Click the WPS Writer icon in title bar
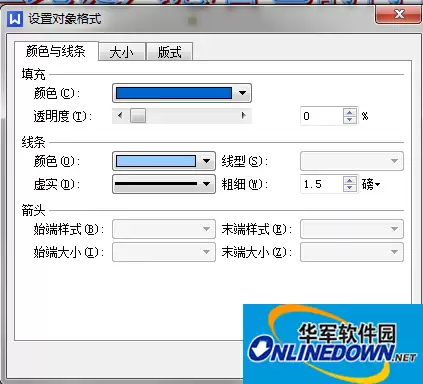Image resolution: width=423 pixels, height=384 pixels. click(x=15, y=19)
